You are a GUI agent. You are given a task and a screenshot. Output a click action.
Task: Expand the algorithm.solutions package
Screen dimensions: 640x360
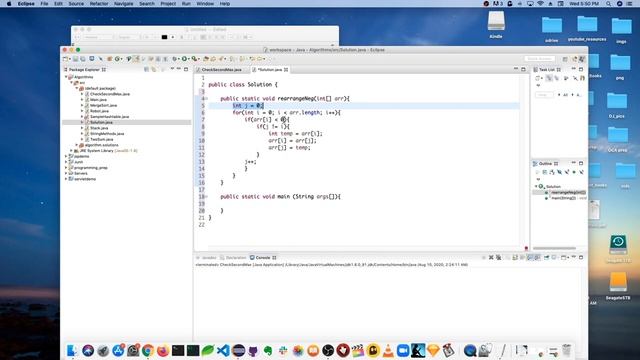[77, 145]
